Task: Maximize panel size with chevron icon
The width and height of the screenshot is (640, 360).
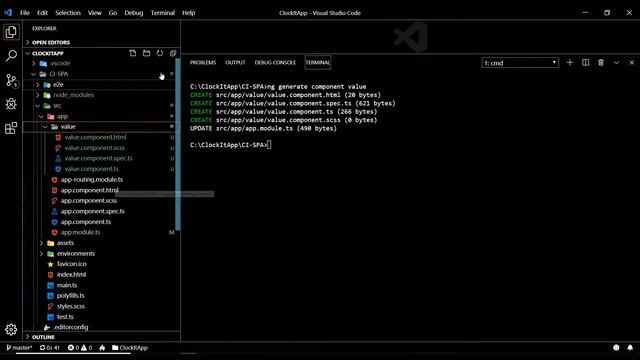Action: pyautogui.click(x=616, y=62)
